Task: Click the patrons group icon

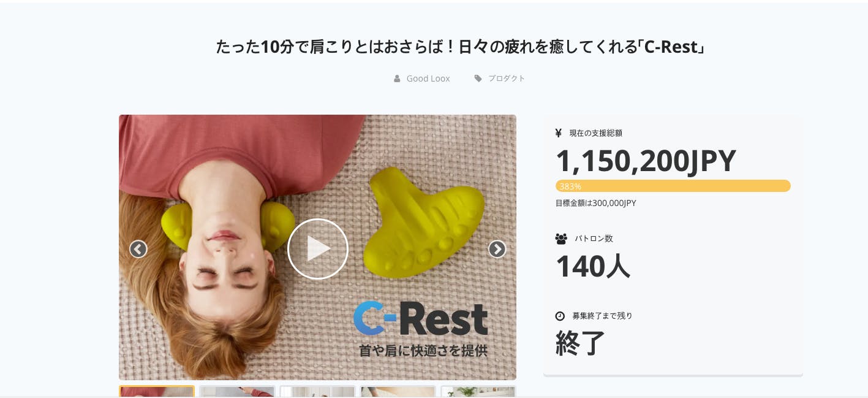Action: pos(561,239)
